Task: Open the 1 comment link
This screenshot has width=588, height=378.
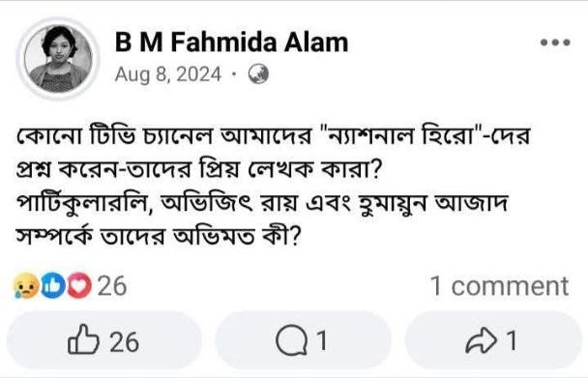Action: 499,286
